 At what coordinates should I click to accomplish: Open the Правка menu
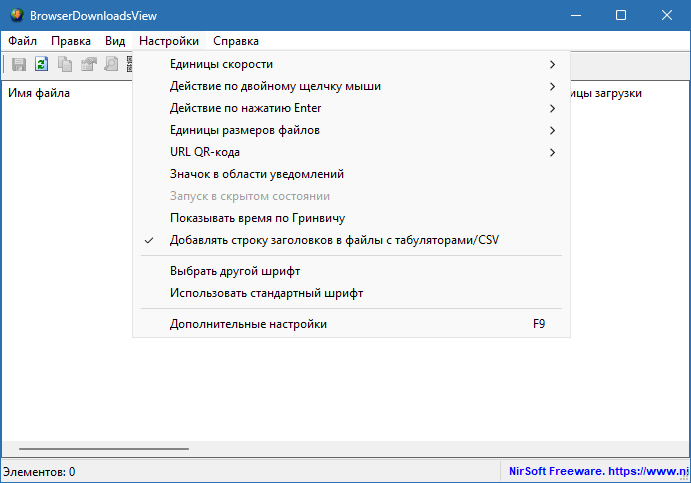71,41
